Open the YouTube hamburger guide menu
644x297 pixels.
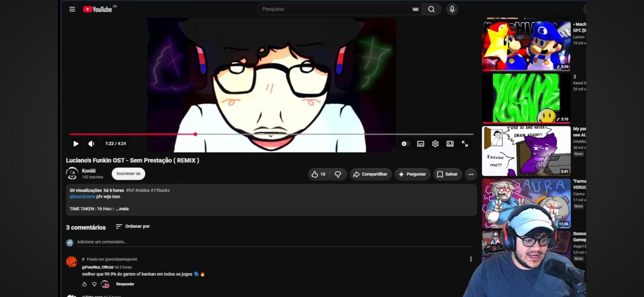coord(72,9)
